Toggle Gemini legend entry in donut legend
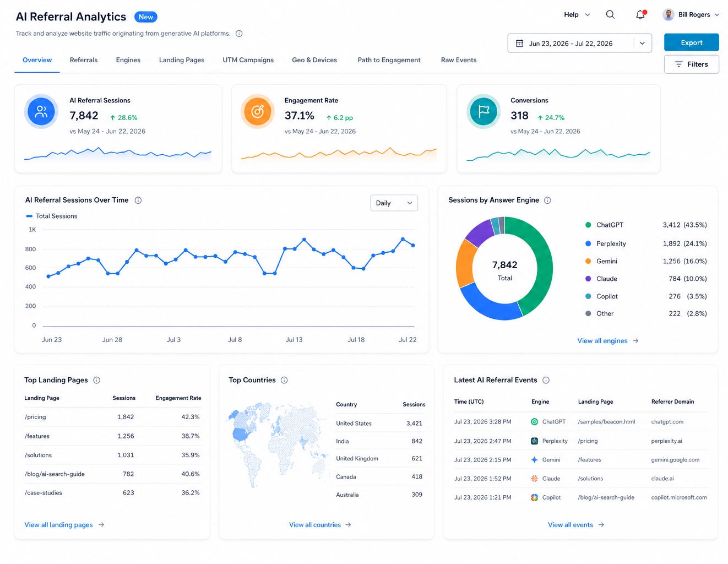The height and width of the screenshot is (564, 728). point(601,262)
